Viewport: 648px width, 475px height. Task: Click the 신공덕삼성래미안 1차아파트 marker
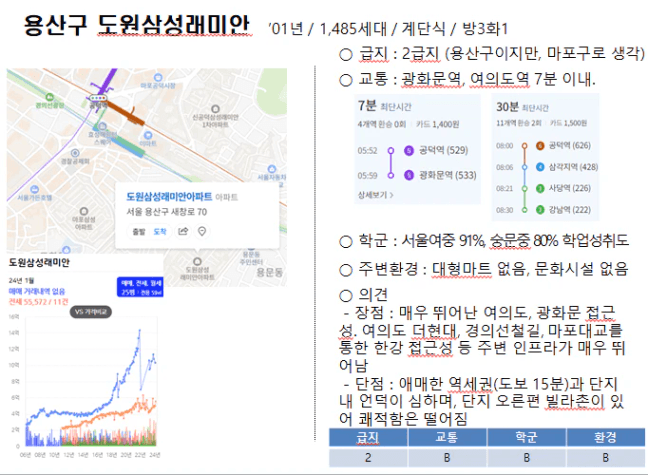pos(215,109)
